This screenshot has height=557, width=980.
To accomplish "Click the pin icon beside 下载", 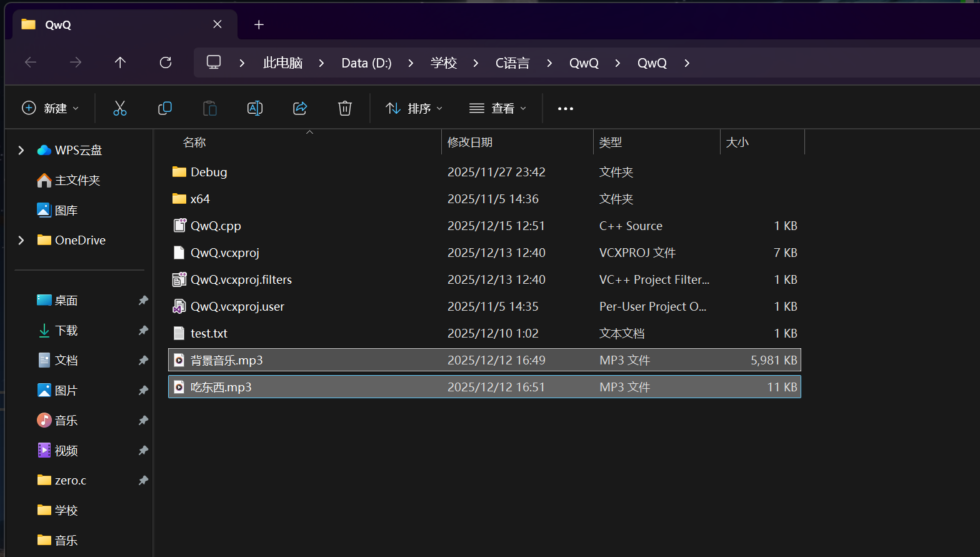I will point(143,331).
